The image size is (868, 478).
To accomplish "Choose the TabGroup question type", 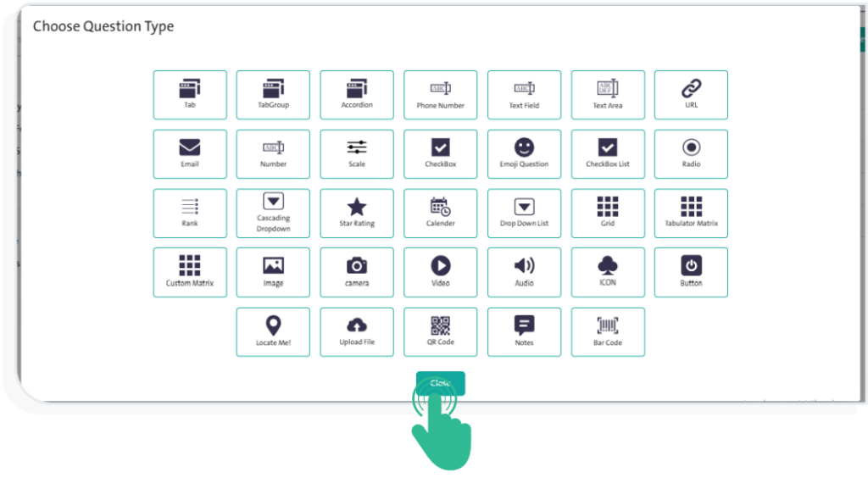I will pos(273,95).
